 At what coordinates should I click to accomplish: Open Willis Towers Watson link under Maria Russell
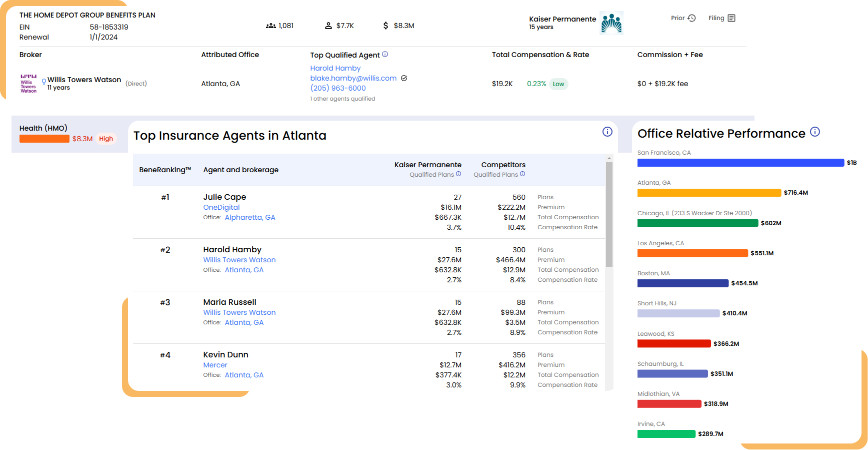click(239, 312)
